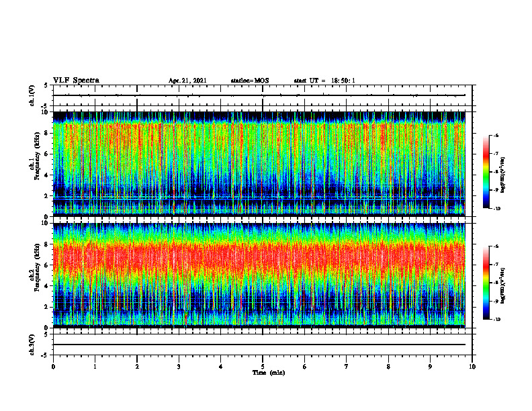
Task: Click the "4" kHz tick on ch.2 frequency axis
Action: [x=47, y=286]
